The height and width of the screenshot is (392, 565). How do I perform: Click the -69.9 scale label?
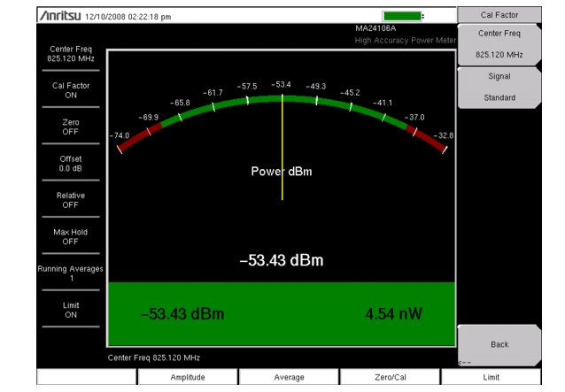click(x=148, y=118)
